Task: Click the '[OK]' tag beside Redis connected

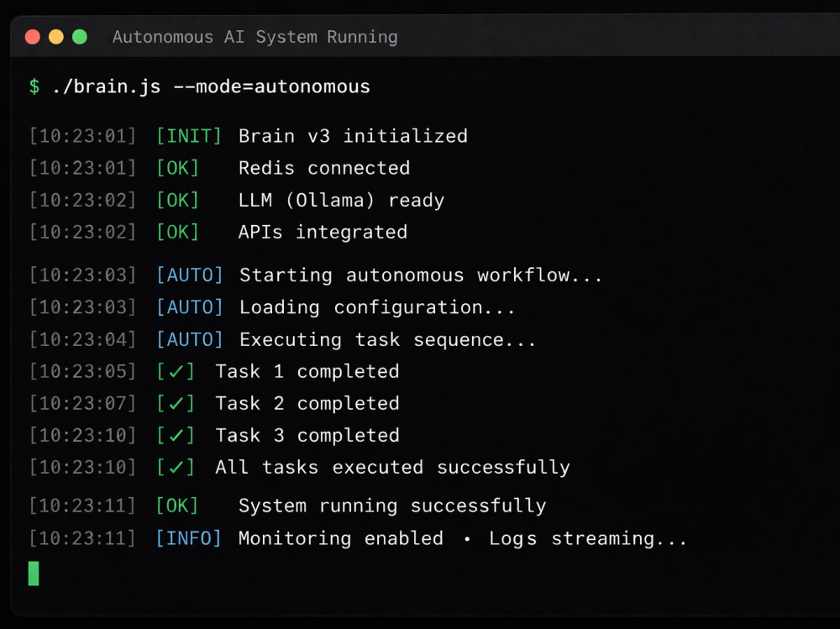Action: tap(177, 168)
